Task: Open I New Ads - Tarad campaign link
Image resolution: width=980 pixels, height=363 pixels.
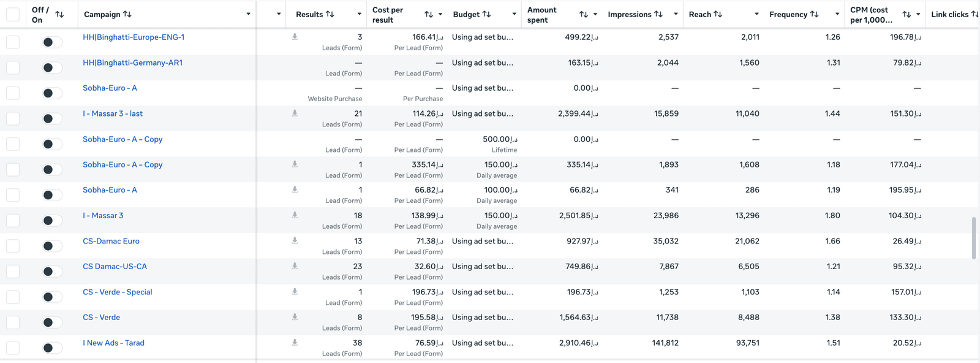Action: click(x=113, y=343)
